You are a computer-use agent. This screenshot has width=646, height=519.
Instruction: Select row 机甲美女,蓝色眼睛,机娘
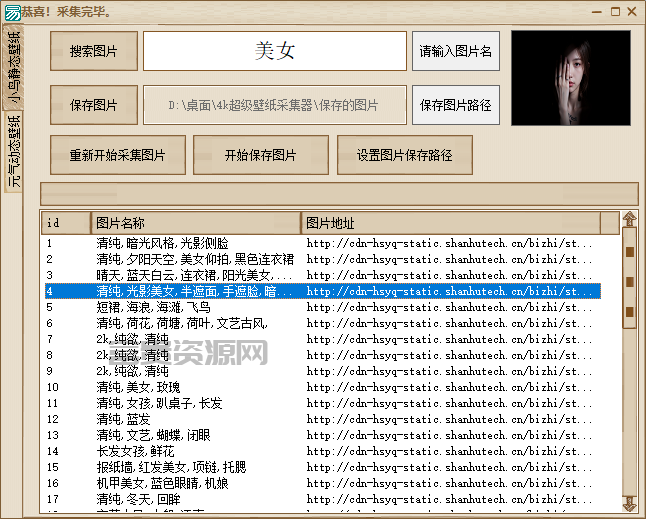323,483
